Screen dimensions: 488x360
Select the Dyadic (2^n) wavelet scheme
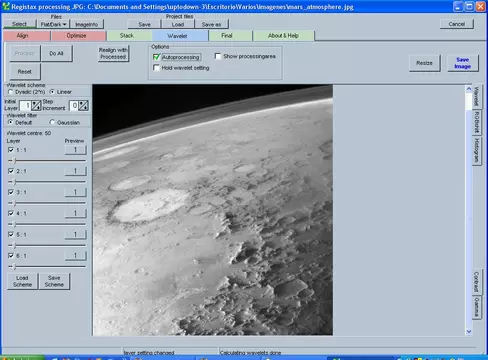pyautogui.click(x=10, y=92)
